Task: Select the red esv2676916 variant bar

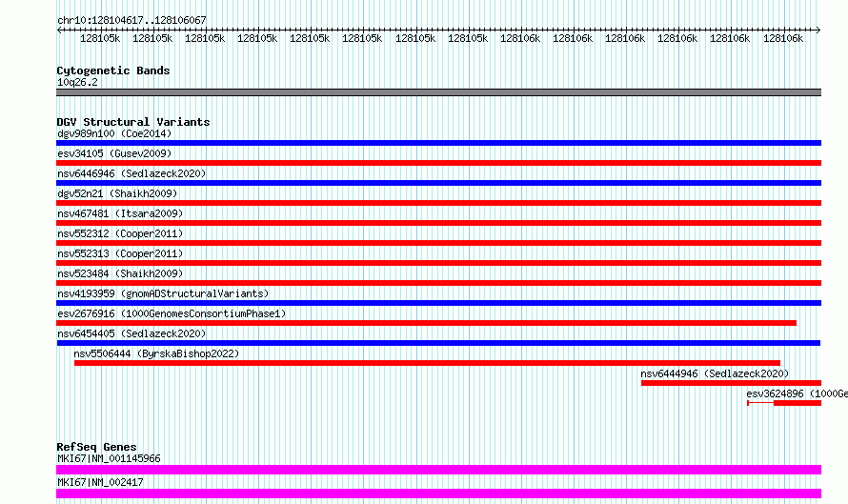Action: click(x=426, y=323)
